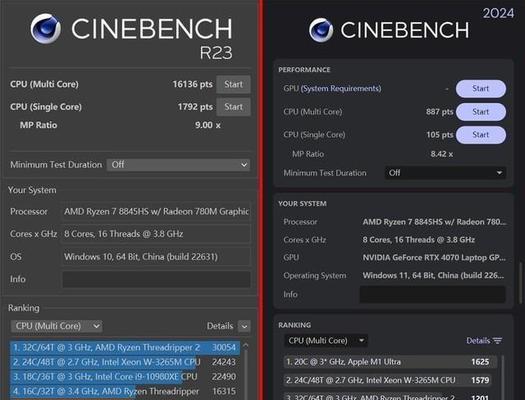This screenshot has height=400, width=525.
Task: Click the Cinebench R23 logo icon
Action: click(x=46, y=29)
